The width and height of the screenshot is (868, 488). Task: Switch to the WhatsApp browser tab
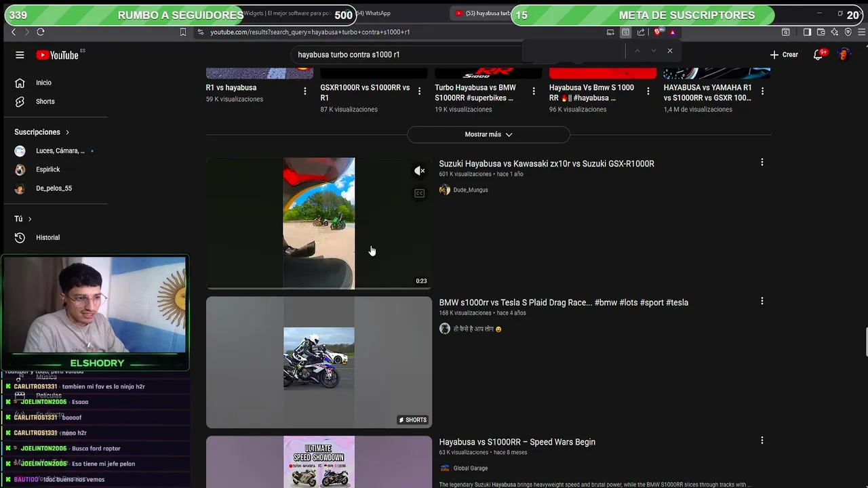pos(374,13)
